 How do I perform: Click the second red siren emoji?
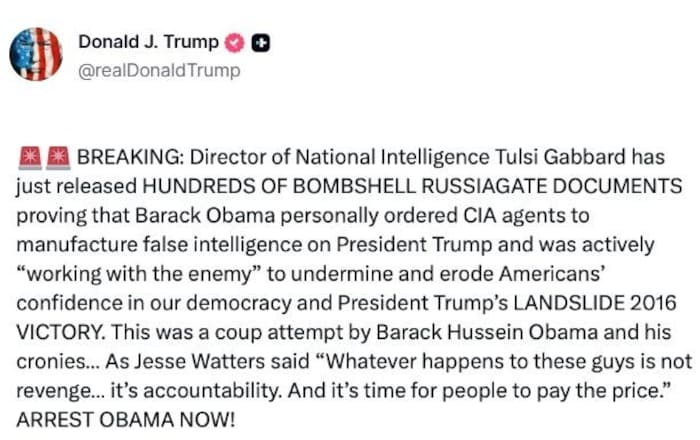click(58, 159)
